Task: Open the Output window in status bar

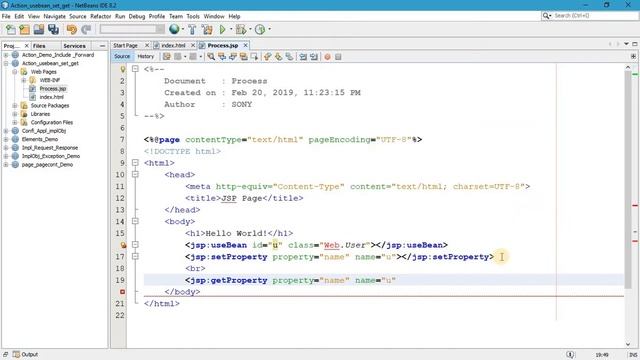Action: (25, 354)
